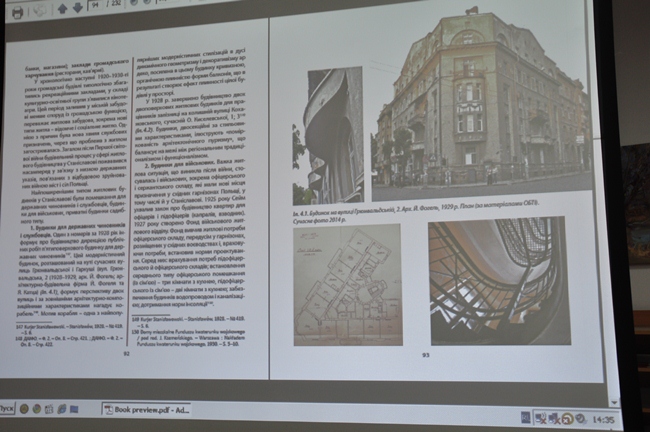Open Internet Explorer from quick launch

click(x=62, y=409)
